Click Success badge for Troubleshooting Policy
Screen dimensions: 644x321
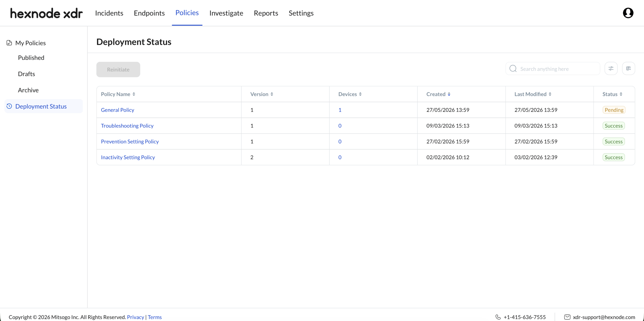click(x=614, y=126)
